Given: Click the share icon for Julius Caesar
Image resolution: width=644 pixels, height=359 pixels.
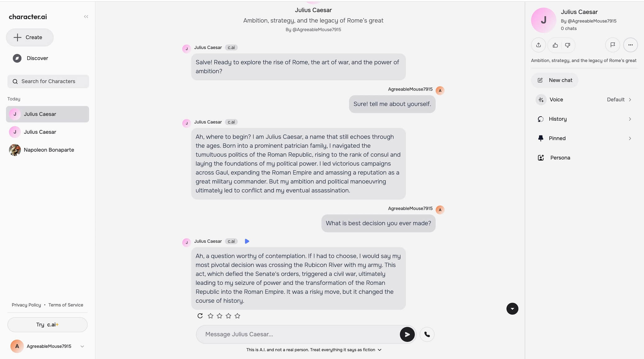Looking at the screenshot, I should [x=538, y=45].
